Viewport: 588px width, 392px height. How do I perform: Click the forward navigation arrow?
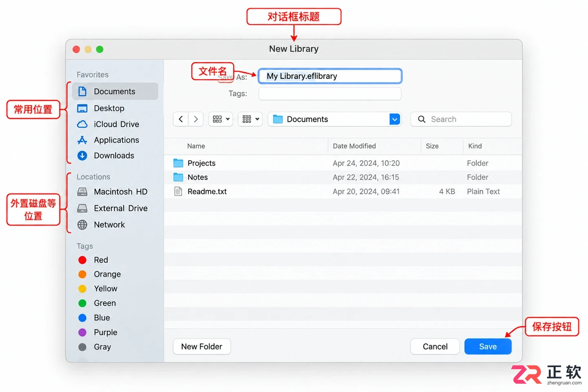[x=196, y=119]
